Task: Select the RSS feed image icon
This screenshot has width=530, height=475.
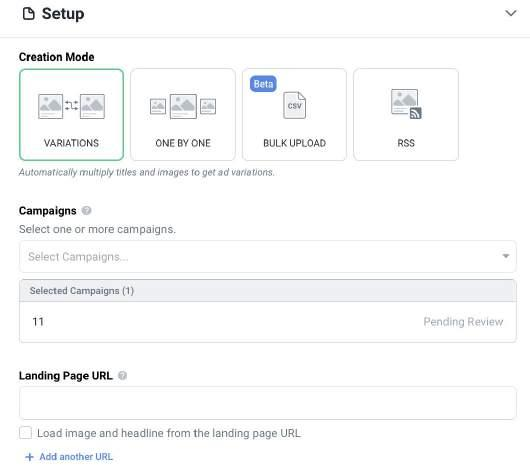Action: click(x=406, y=104)
